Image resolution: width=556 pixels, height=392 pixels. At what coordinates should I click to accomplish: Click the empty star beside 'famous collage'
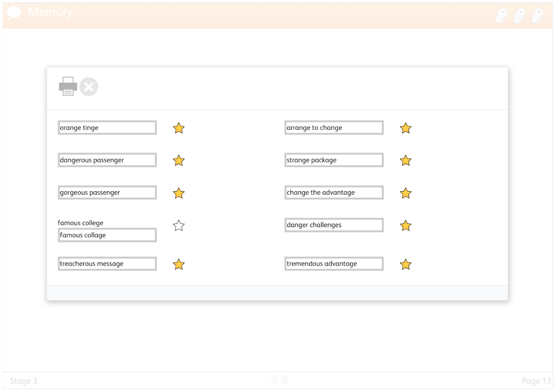pyautogui.click(x=179, y=226)
